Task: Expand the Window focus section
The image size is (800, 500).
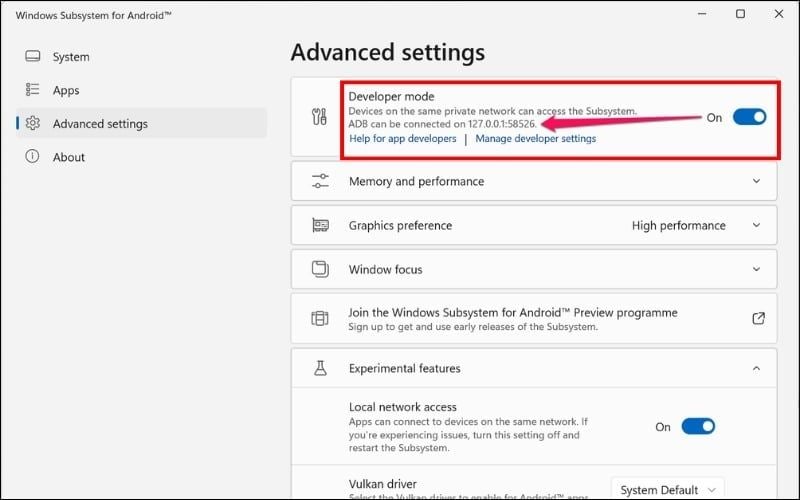Action: pyautogui.click(x=757, y=269)
